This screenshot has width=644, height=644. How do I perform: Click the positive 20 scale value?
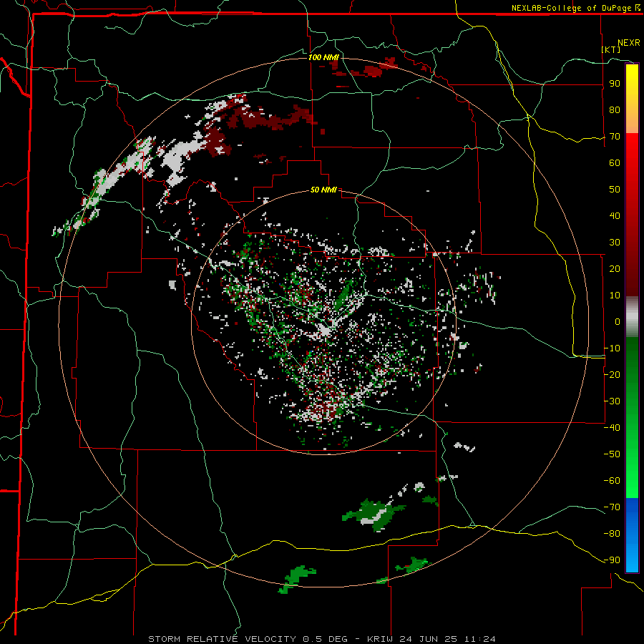pos(615,269)
